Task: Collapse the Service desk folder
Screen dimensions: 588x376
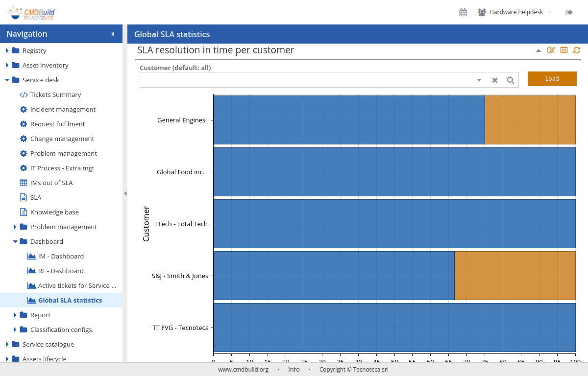Action: [x=7, y=80]
